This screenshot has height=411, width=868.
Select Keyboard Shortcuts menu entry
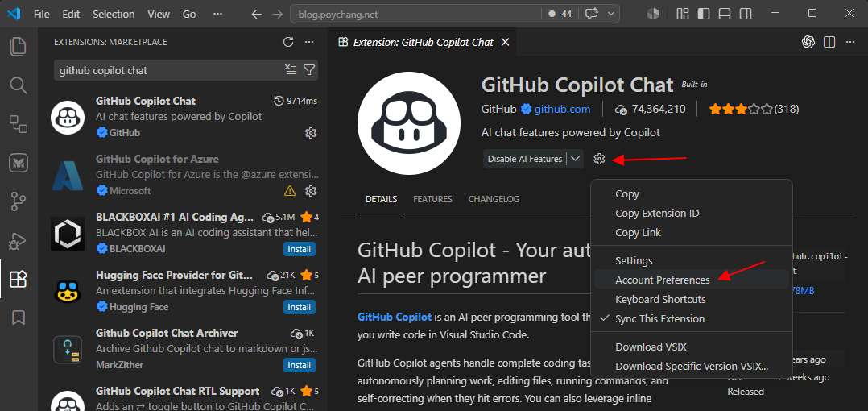pos(692,299)
